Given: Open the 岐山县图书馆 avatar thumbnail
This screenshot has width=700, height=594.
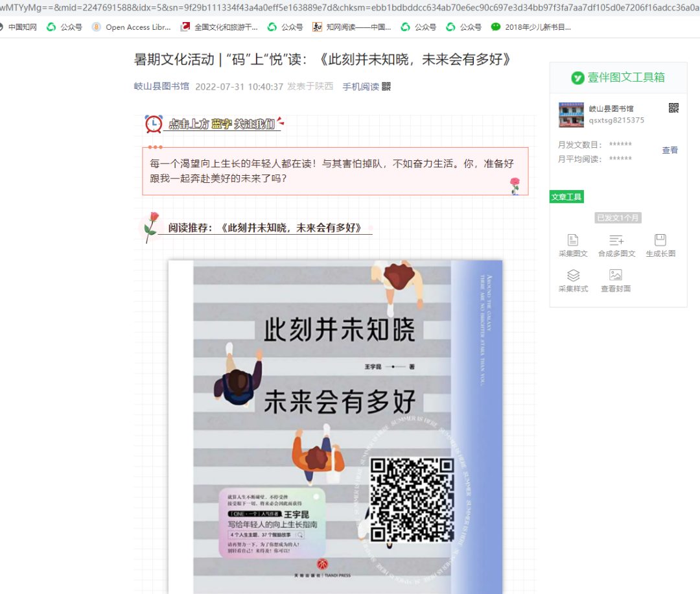Looking at the screenshot, I should (x=571, y=115).
